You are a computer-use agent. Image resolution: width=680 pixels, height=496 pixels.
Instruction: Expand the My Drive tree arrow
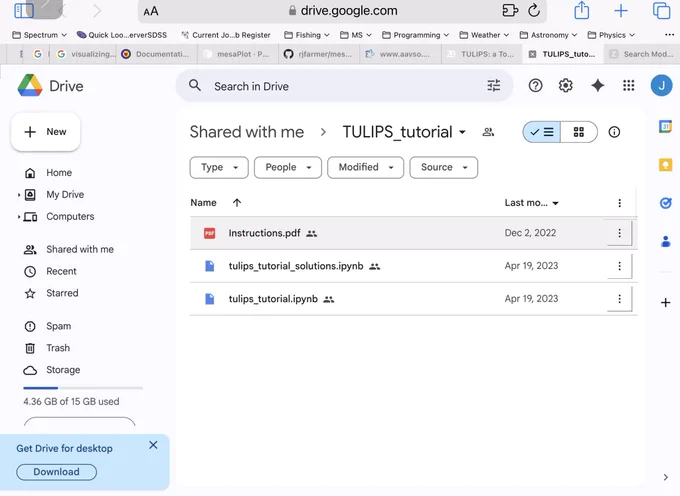click(x=19, y=195)
